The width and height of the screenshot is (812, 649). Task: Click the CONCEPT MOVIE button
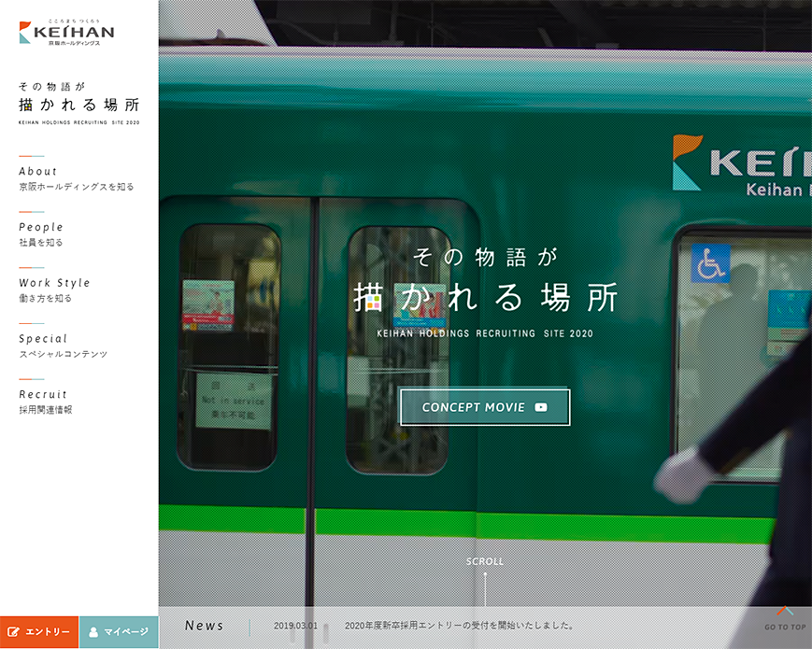click(x=484, y=406)
